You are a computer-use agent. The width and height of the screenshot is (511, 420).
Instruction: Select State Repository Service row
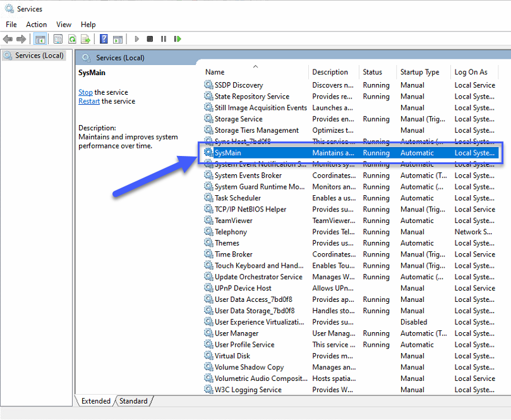tap(351, 96)
